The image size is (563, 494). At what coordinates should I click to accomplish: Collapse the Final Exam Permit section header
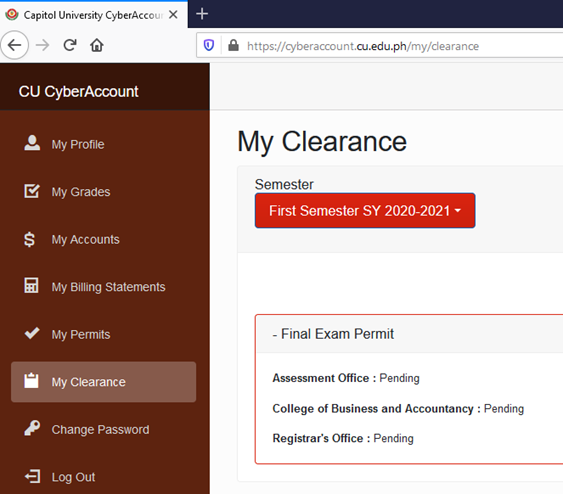[x=409, y=334]
